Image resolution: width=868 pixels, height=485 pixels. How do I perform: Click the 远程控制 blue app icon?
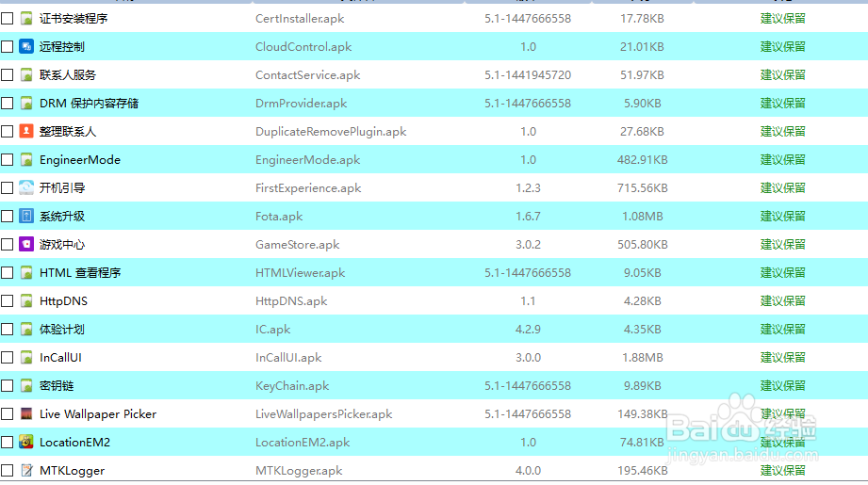[x=26, y=46]
